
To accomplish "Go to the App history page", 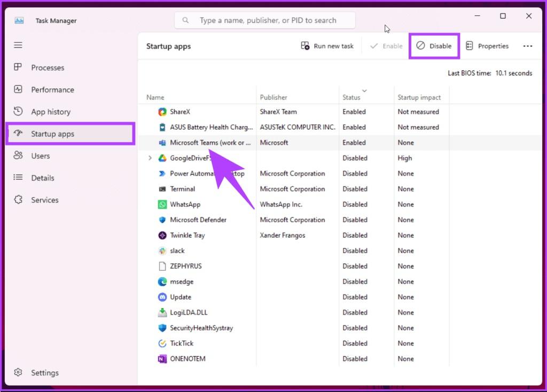I will pos(50,112).
